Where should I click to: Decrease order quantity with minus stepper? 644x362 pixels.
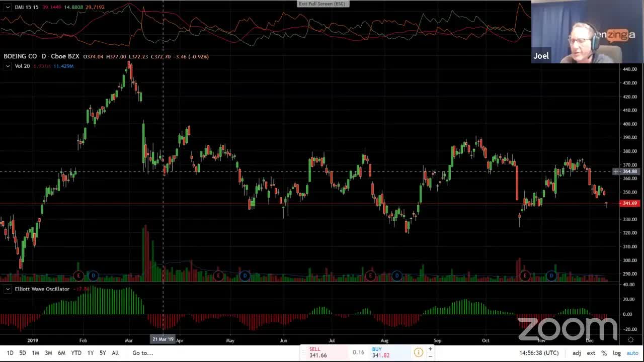coord(430,356)
